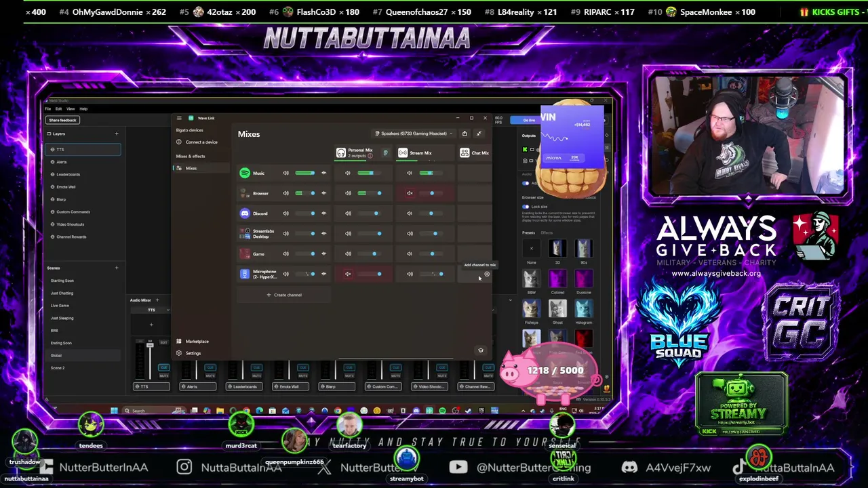Click the Stream Mix broadcast icon
This screenshot has width=868, height=488.
[x=403, y=153]
